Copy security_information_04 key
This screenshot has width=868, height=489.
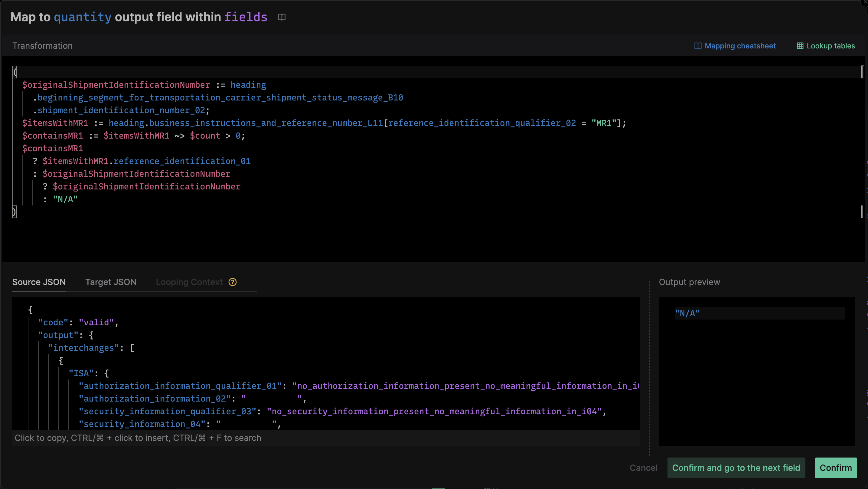coord(142,424)
